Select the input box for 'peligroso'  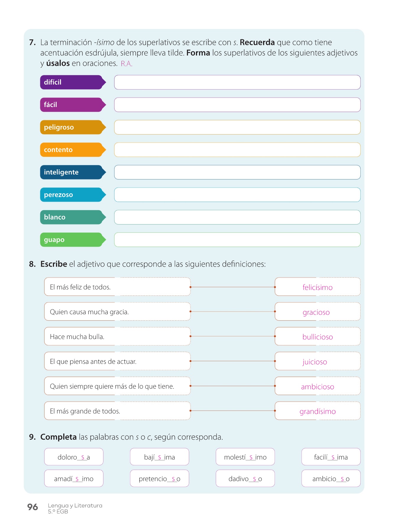click(x=237, y=127)
